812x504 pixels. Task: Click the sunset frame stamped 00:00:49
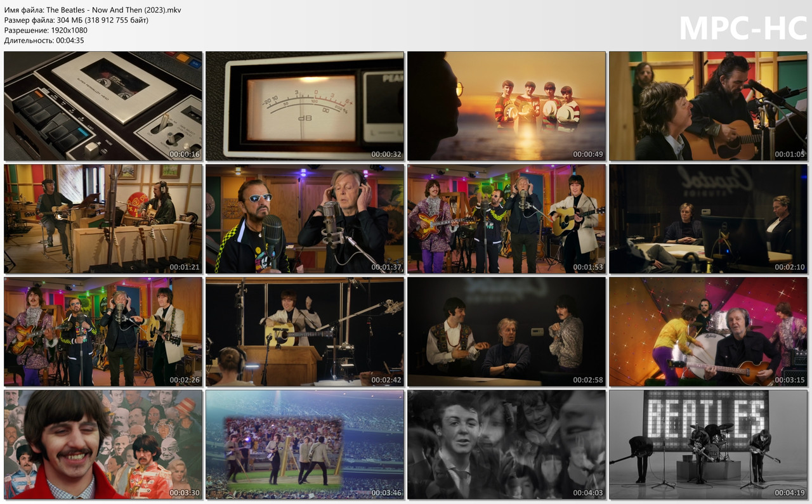point(506,106)
